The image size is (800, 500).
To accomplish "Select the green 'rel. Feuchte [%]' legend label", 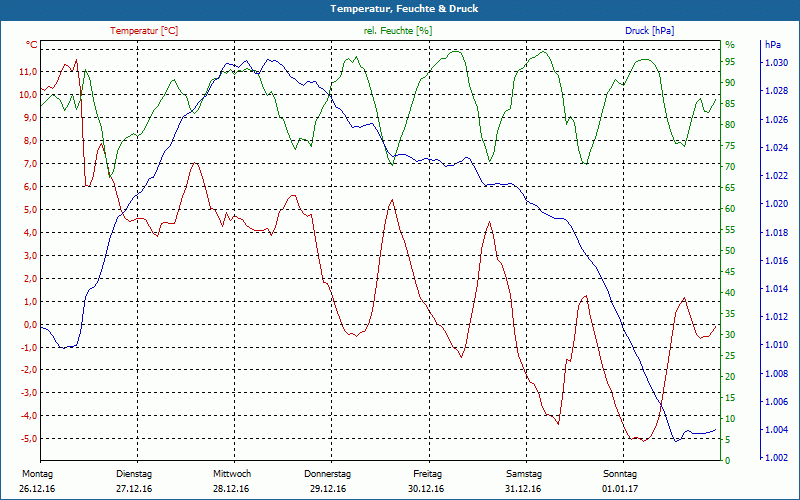I will click(398, 31).
